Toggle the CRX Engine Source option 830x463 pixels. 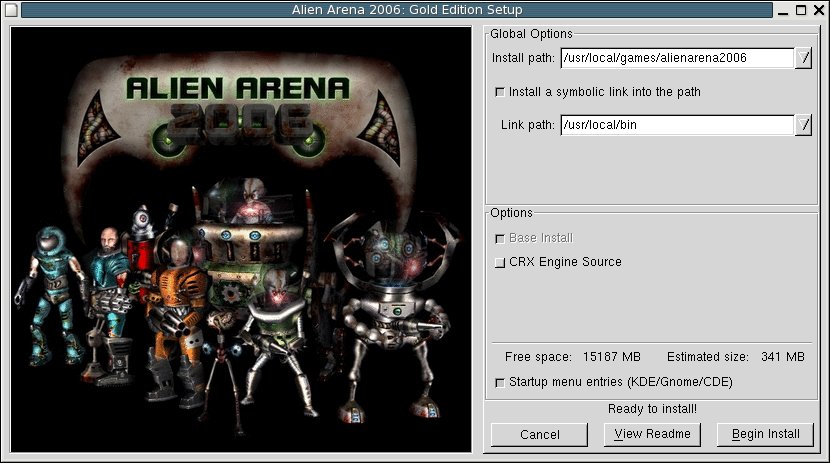(500, 263)
